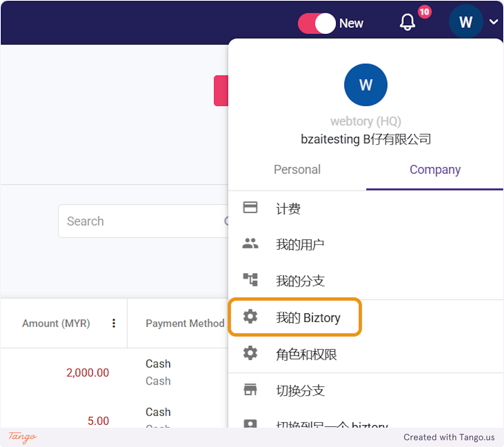Select the 切换分支 menu item
The width and height of the screenshot is (504, 447).
tap(366, 391)
